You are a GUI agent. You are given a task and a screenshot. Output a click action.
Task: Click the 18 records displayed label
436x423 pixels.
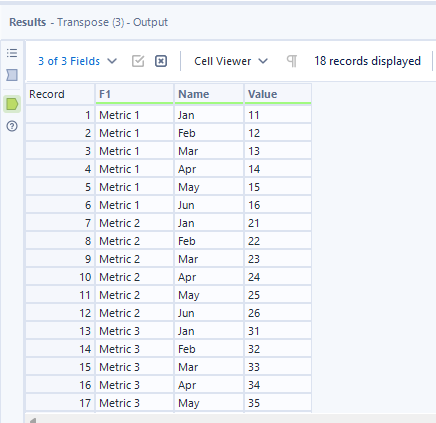367,61
